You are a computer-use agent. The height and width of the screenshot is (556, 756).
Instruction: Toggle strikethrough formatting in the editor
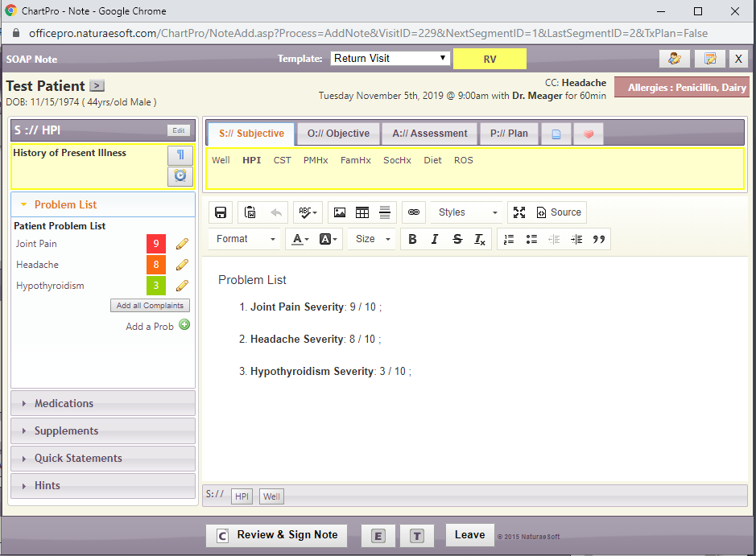pyautogui.click(x=457, y=239)
